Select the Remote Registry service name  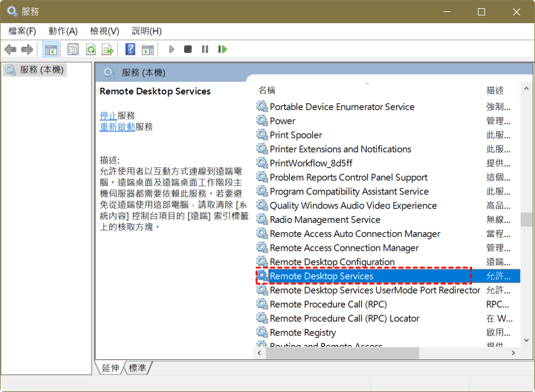[303, 333]
